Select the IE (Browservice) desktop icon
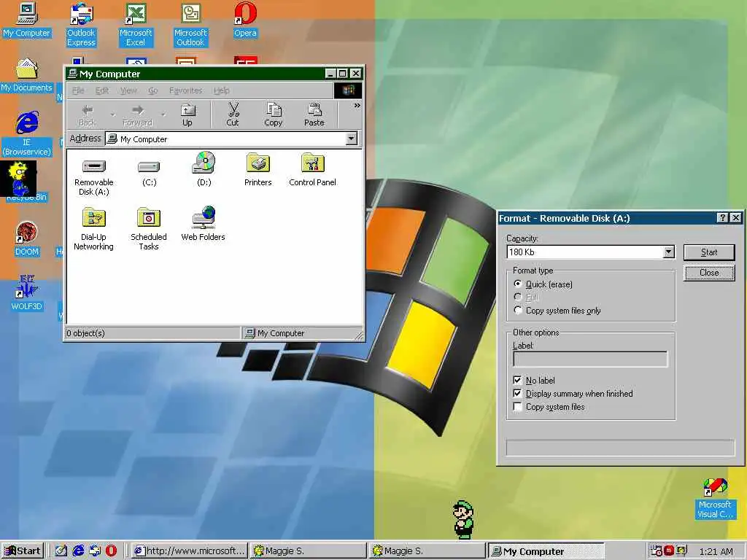 coord(27,134)
